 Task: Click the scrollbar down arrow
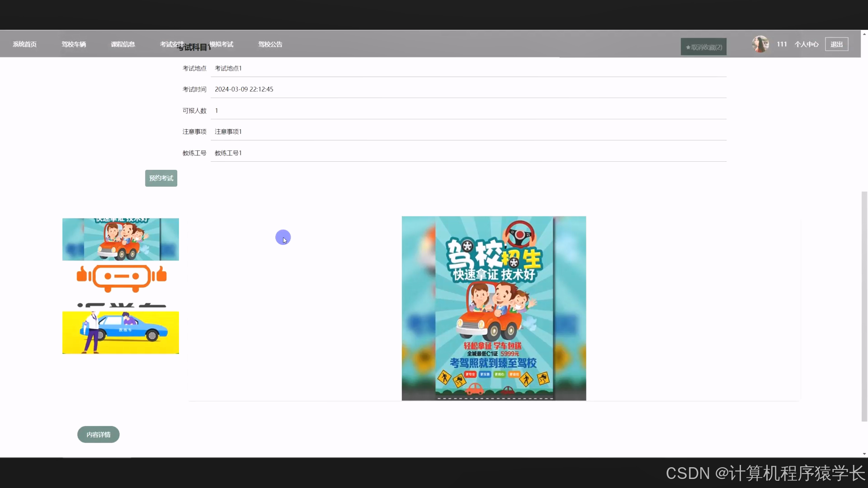pos(864,454)
